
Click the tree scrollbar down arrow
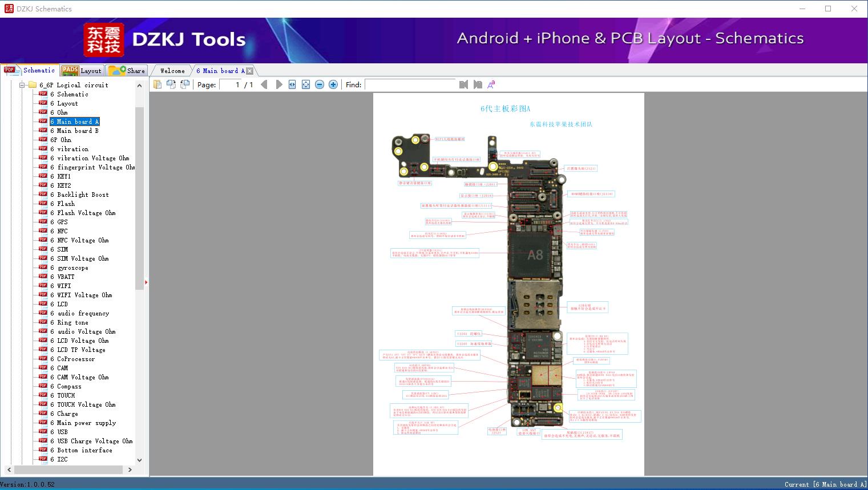pyautogui.click(x=140, y=460)
